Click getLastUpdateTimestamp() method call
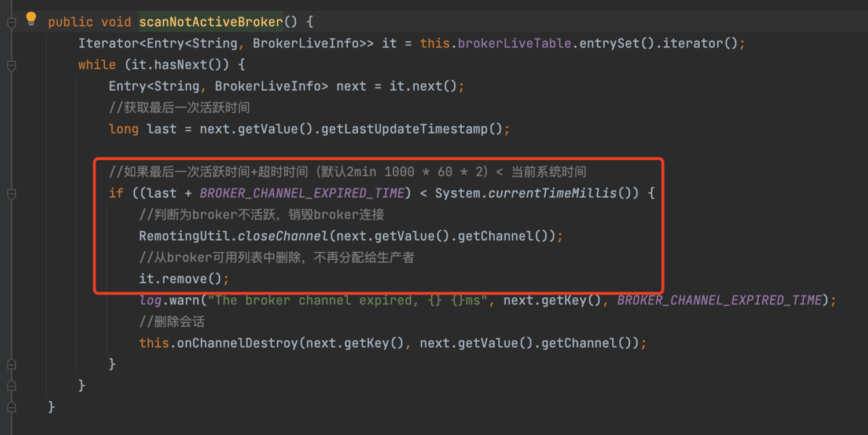The image size is (868, 435). (x=412, y=129)
